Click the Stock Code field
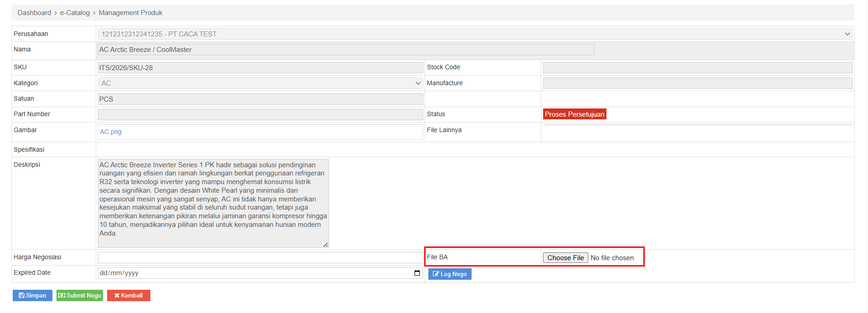 pos(697,68)
